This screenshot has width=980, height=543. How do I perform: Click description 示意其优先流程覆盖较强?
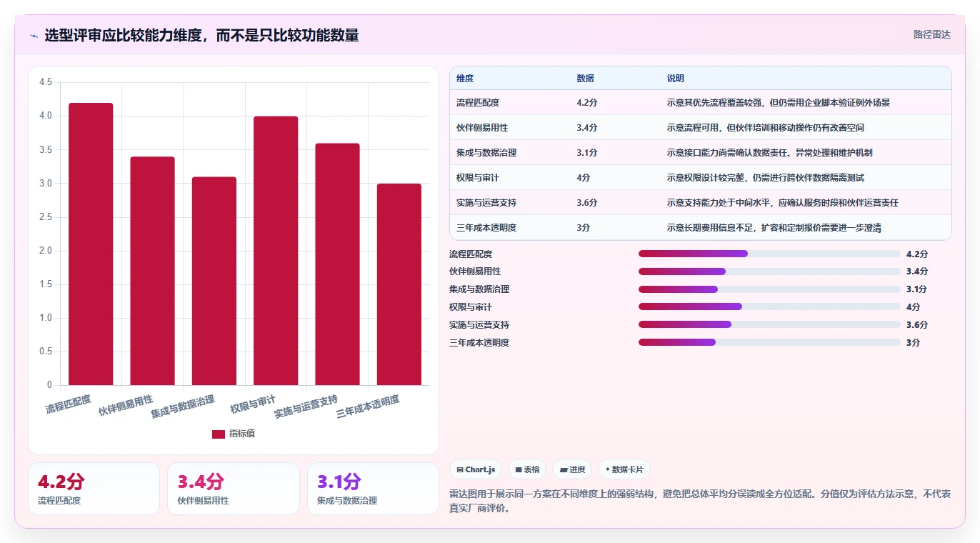tap(779, 103)
